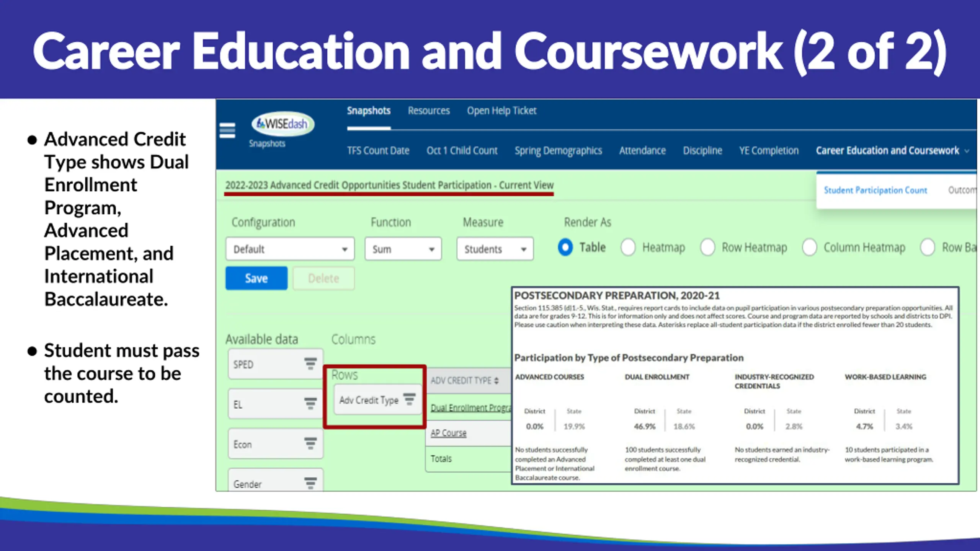Open the Resources tab
The height and width of the screenshot is (551, 980).
coord(428,111)
